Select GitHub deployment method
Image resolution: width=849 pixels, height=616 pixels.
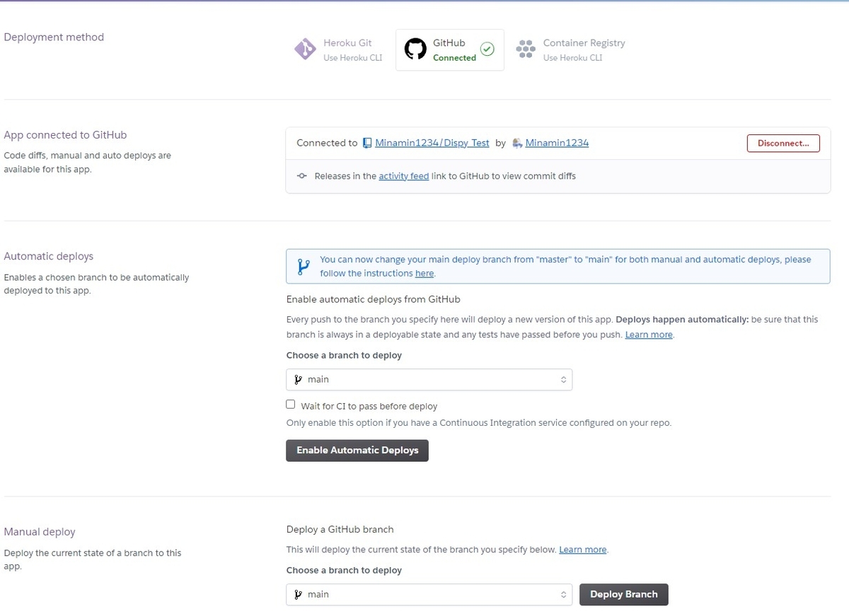[x=450, y=50]
